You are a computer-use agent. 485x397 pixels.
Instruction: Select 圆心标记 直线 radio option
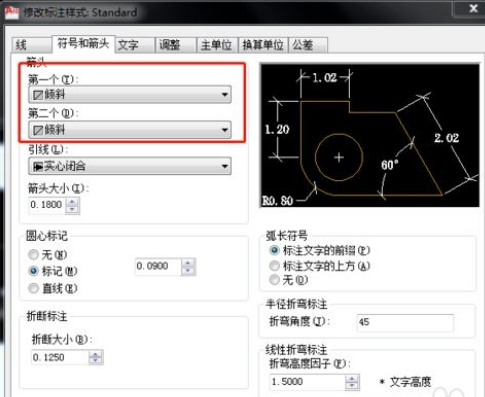tap(33, 288)
